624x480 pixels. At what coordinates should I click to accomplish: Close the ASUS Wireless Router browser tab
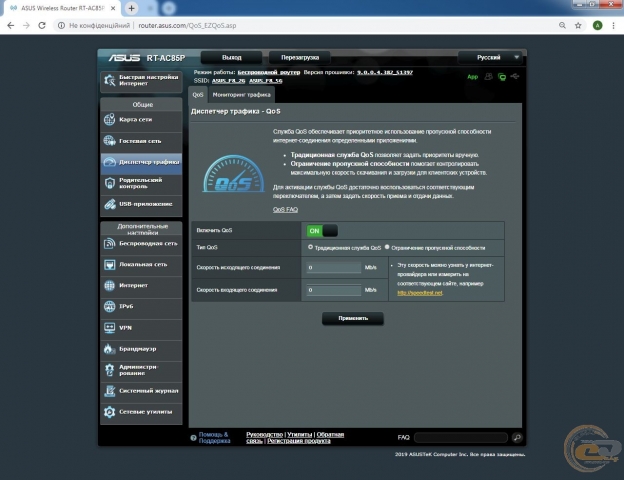pyautogui.click(x=113, y=8)
